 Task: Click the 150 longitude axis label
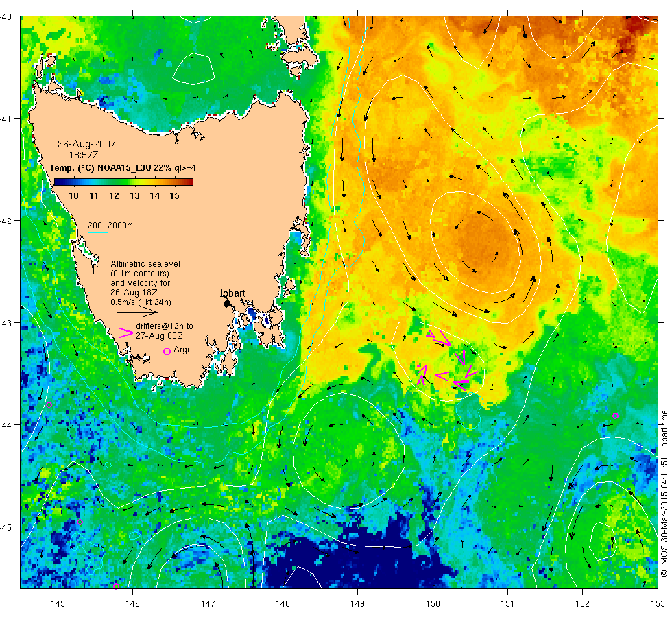pos(433,604)
